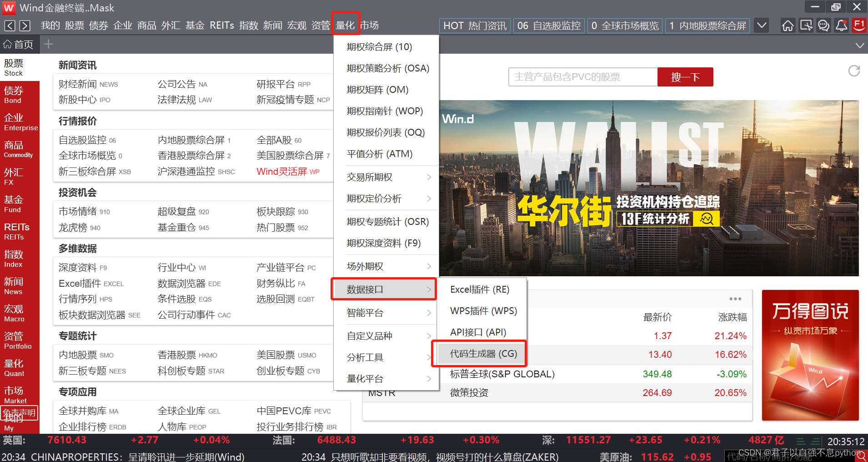Open the chat message icon in toolbar
The image size is (868, 462).
coord(823,25)
